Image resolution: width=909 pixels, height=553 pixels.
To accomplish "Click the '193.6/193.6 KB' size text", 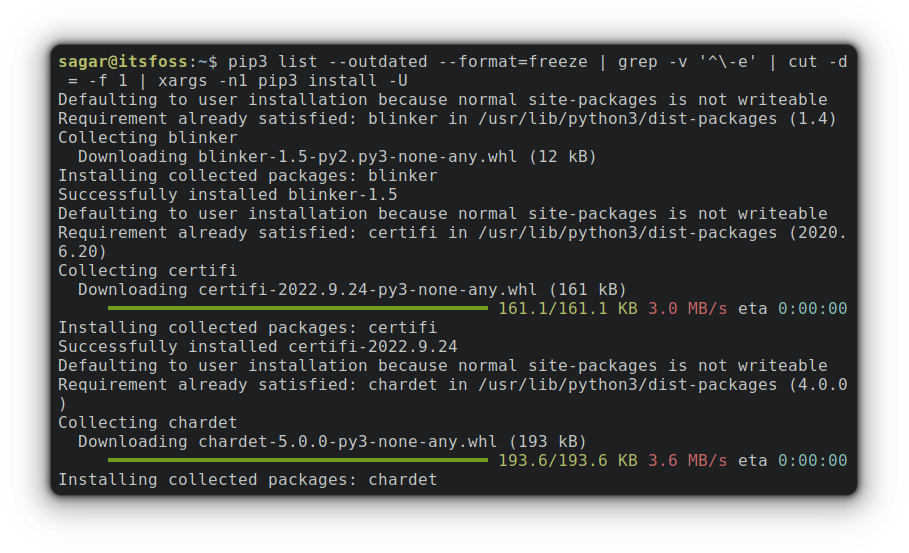I will pyautogui.click(x=568, y=461).
